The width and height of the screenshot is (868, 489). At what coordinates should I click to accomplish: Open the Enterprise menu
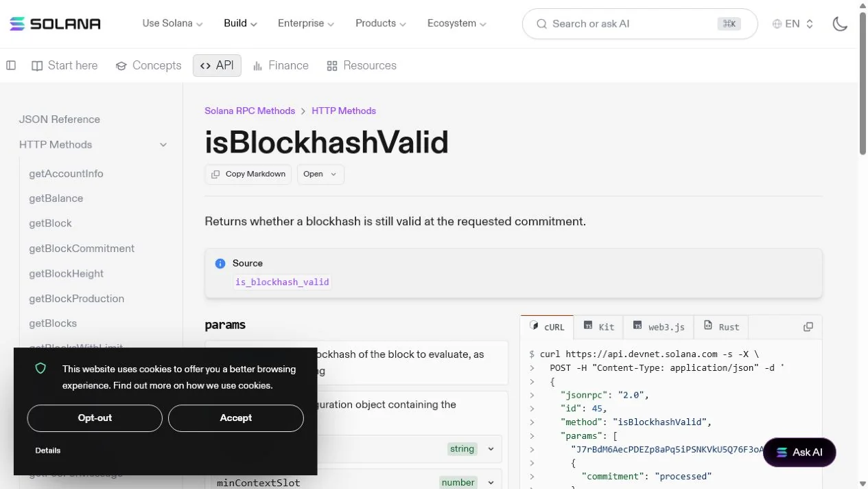point(306,23)
